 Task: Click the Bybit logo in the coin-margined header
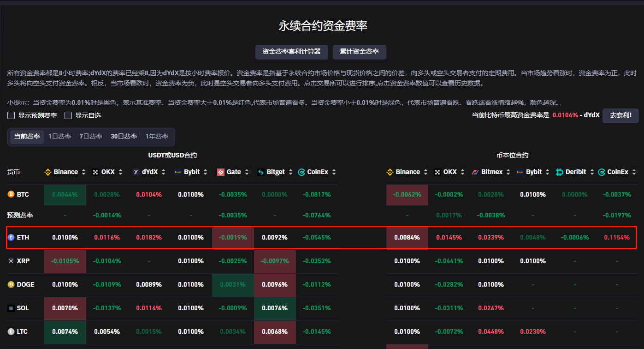coord(520,172)
